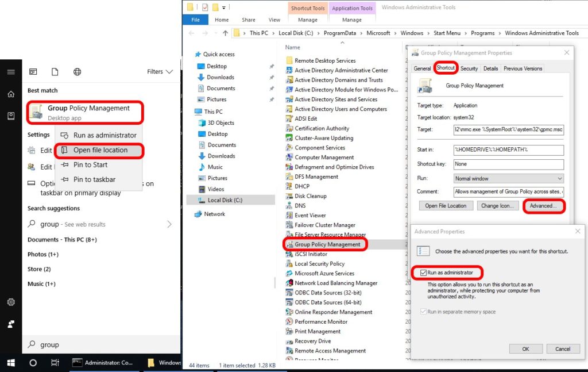Click the Windows Start button
This screenshot has width=588, height=372.
click(x=10, y=363)
